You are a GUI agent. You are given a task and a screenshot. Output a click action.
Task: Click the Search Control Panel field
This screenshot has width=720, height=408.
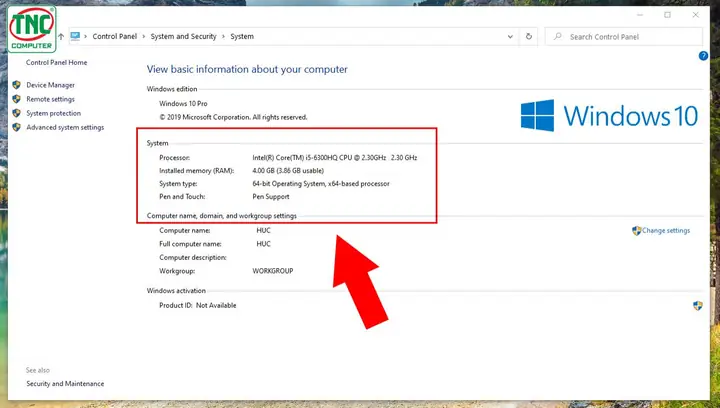tap(624, 37)
